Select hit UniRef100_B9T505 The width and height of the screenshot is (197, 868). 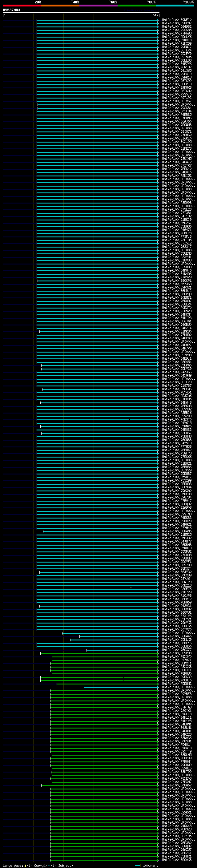(x=176, y=57)
